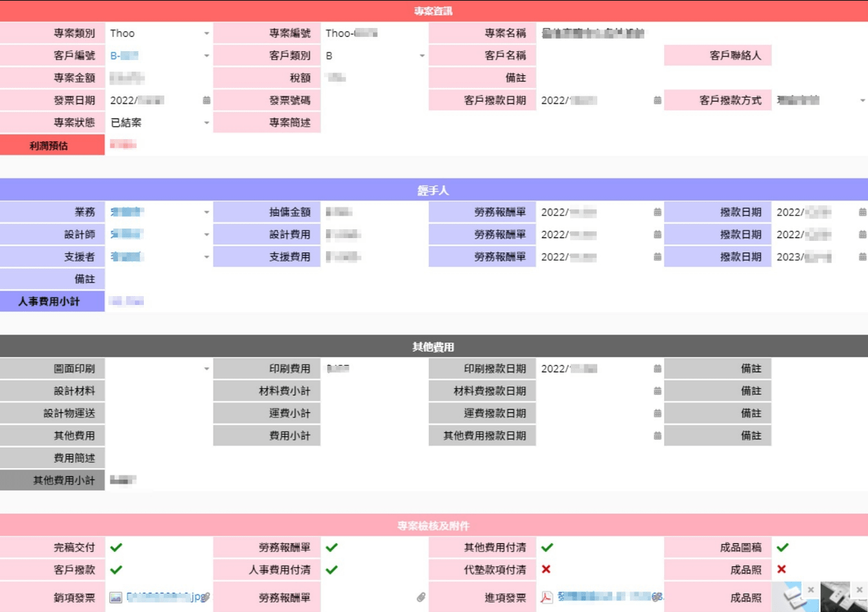Toggle the 代墊款項付清 red X mark

click(546, 569)
